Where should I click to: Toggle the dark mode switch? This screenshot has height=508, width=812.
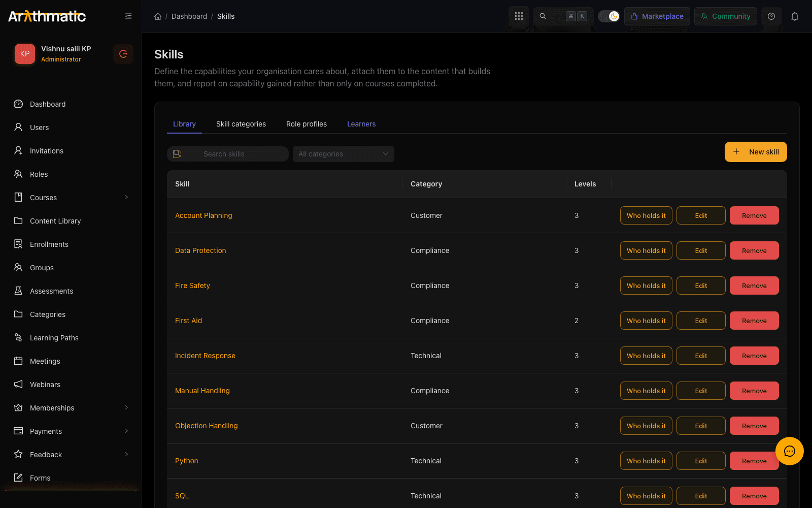pos(608,16)
